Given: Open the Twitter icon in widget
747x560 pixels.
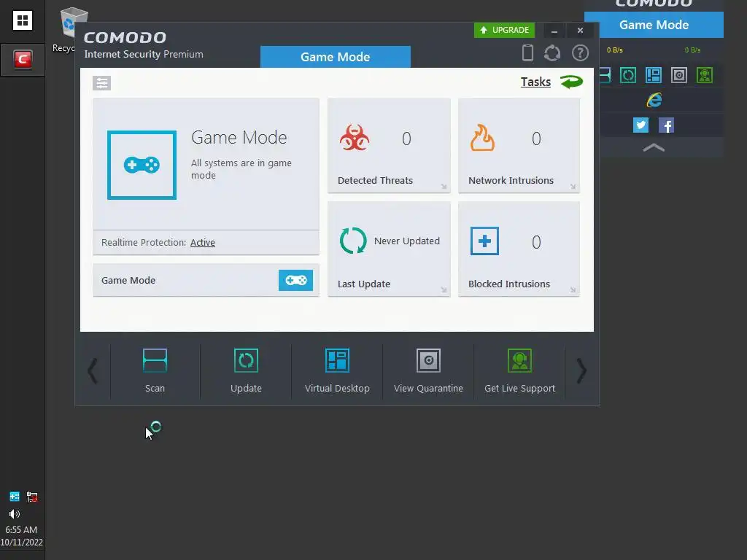Looking at the screenshot, I should click(x=640, y=125).
